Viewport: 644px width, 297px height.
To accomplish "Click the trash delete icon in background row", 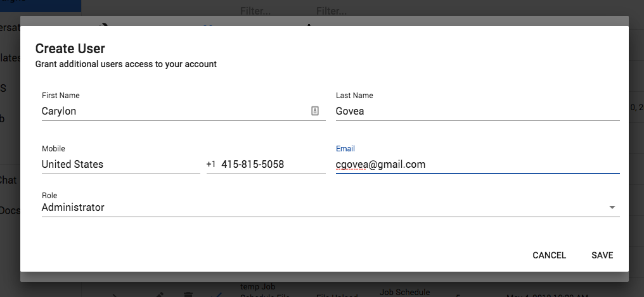I will pyautogui.click(x=188, y=294).
